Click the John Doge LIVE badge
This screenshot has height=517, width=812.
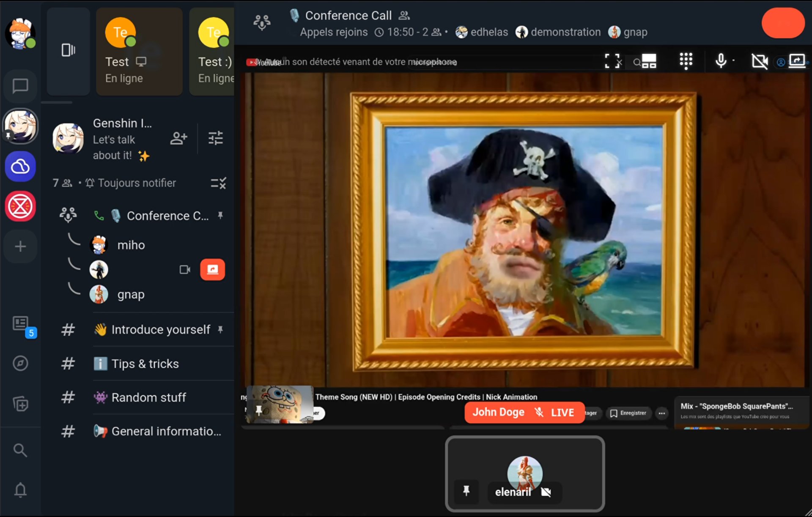524,413
